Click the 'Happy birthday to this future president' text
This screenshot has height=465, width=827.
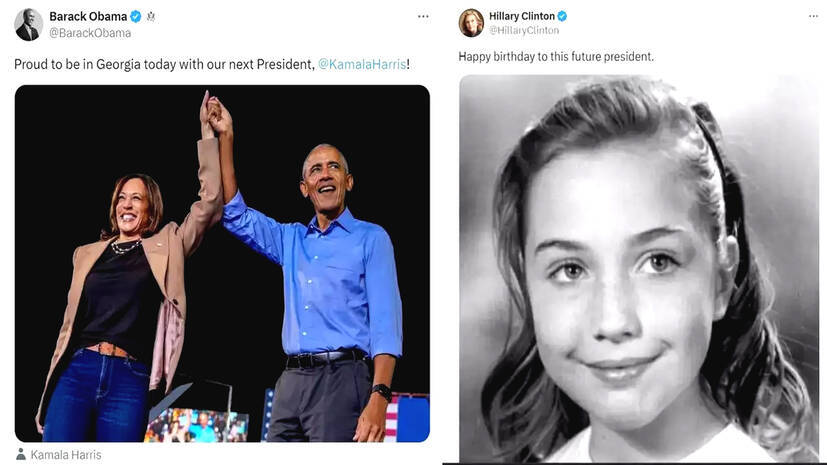(x=556, y=57)
